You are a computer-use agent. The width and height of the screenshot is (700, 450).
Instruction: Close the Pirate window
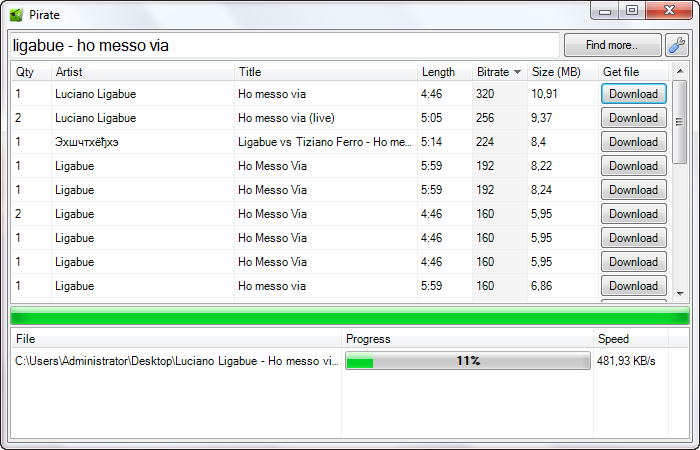point(669,11)
